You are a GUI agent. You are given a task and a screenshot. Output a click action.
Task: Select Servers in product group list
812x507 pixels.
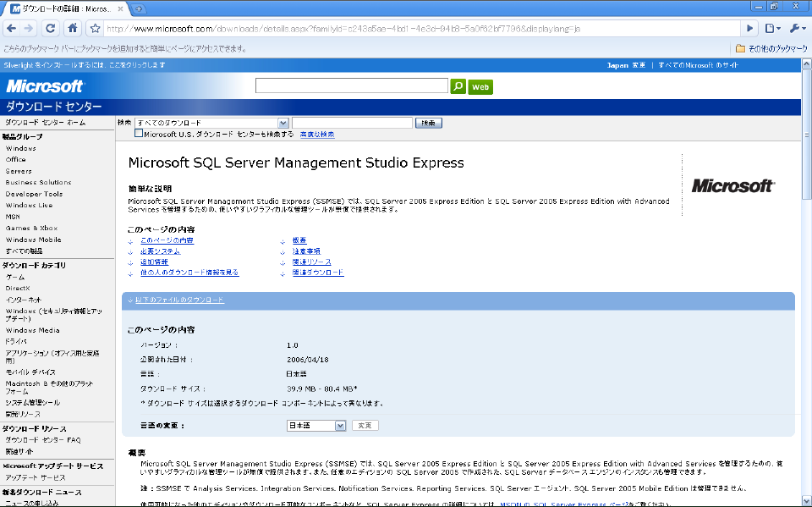[19, 171]
